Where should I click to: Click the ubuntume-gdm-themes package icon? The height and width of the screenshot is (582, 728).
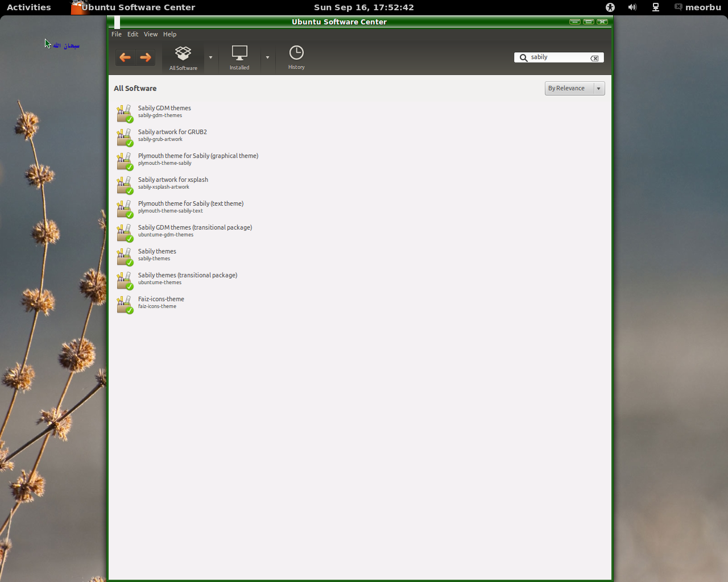point(125,232)
